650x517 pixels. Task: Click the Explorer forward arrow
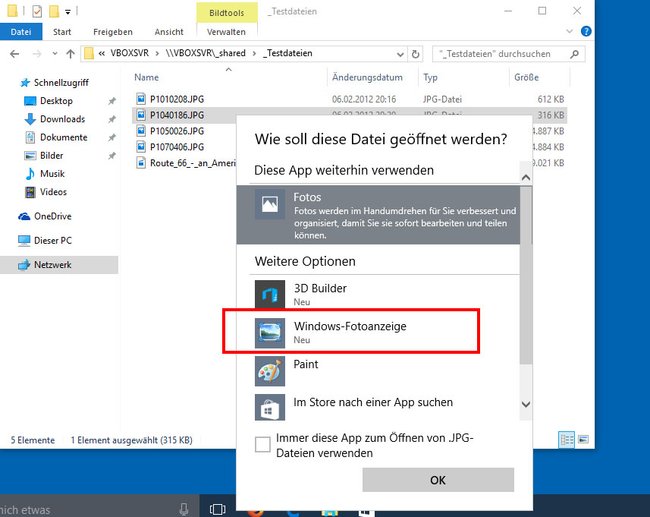[36, 54]
